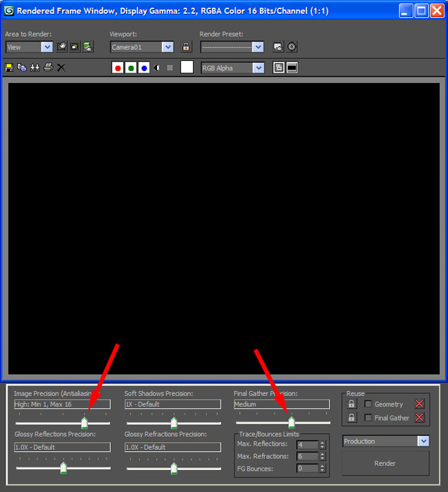
Task: Enable the Final Gather reuse checkbox
Action: click(368, 418)
